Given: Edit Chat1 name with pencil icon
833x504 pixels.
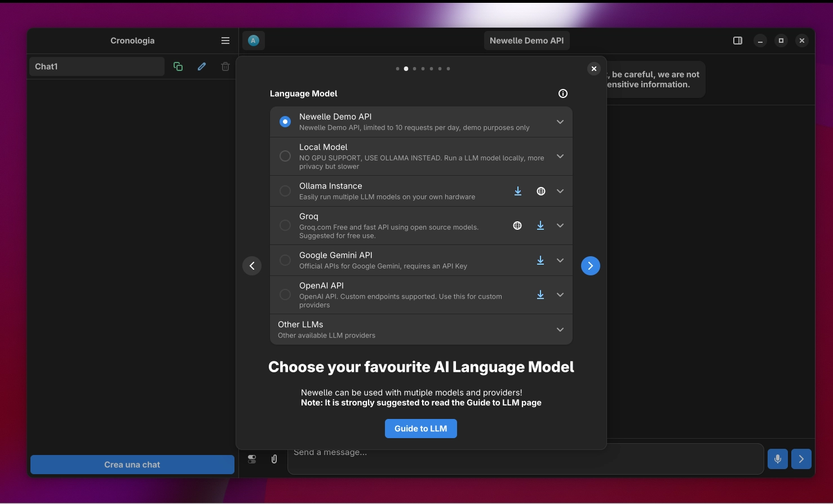Looking at the screenshot, I should 202,66.
